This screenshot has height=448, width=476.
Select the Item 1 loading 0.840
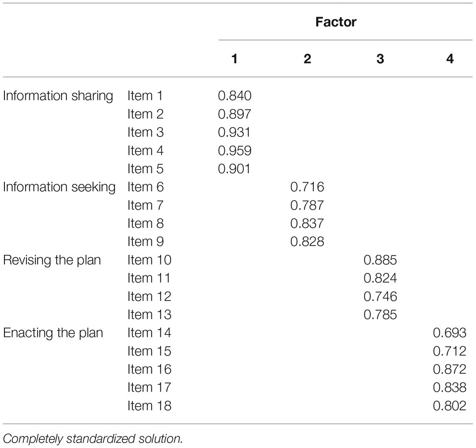[x=235, y=96]
